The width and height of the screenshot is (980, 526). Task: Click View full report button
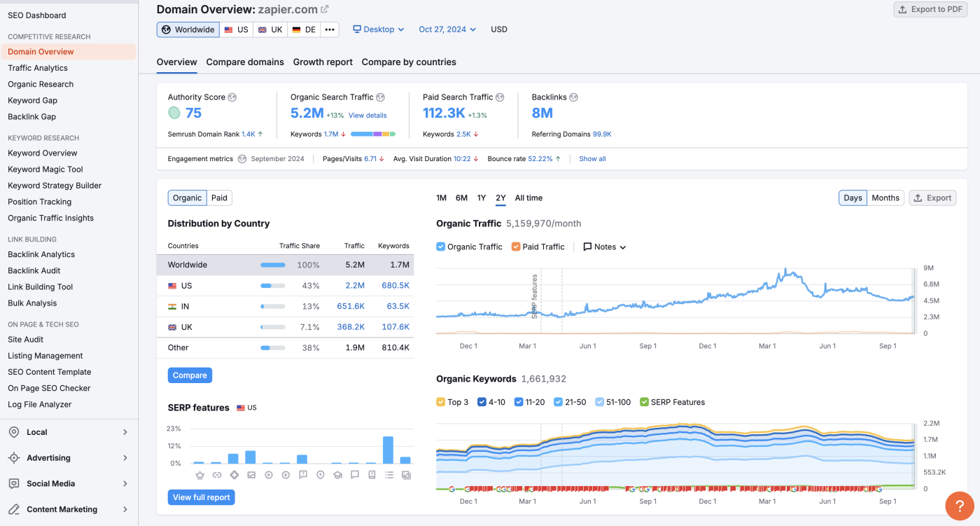click(x=202, y=497)
